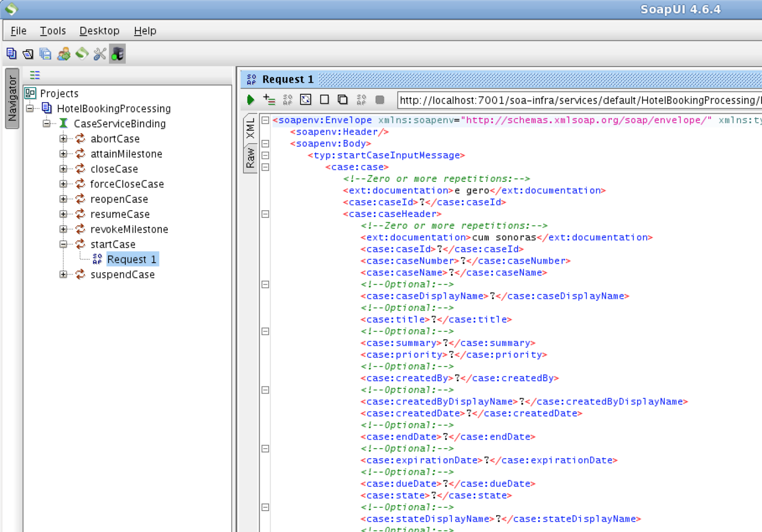
Task: Click the startCase operation icon
Action: pyautogui.click(x=80, y=244)
